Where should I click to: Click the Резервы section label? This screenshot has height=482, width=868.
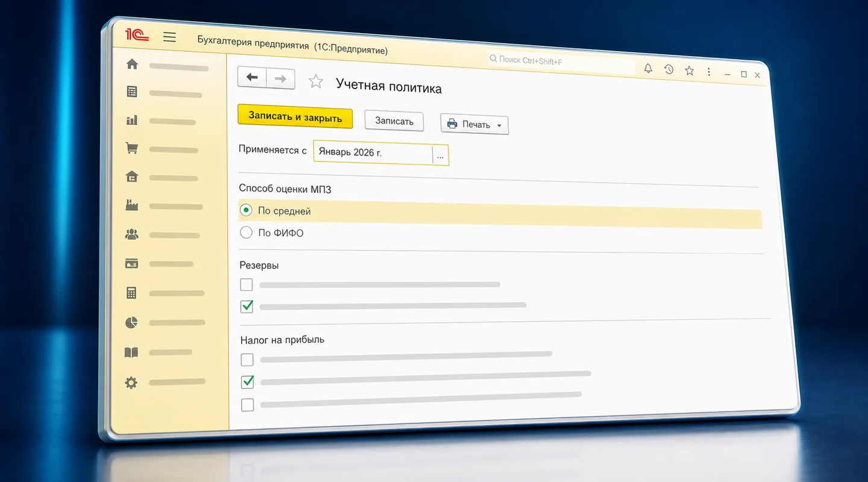tap(259, 265)
